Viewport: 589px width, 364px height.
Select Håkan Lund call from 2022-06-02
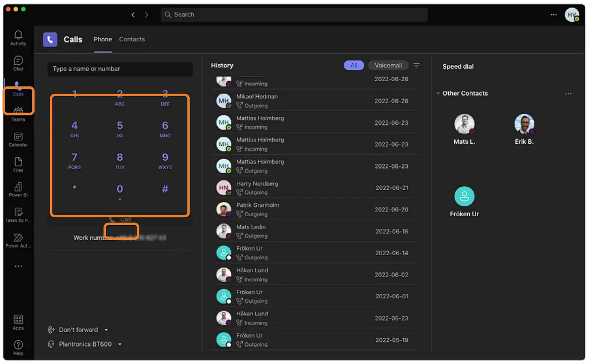[x=315, y=275]
